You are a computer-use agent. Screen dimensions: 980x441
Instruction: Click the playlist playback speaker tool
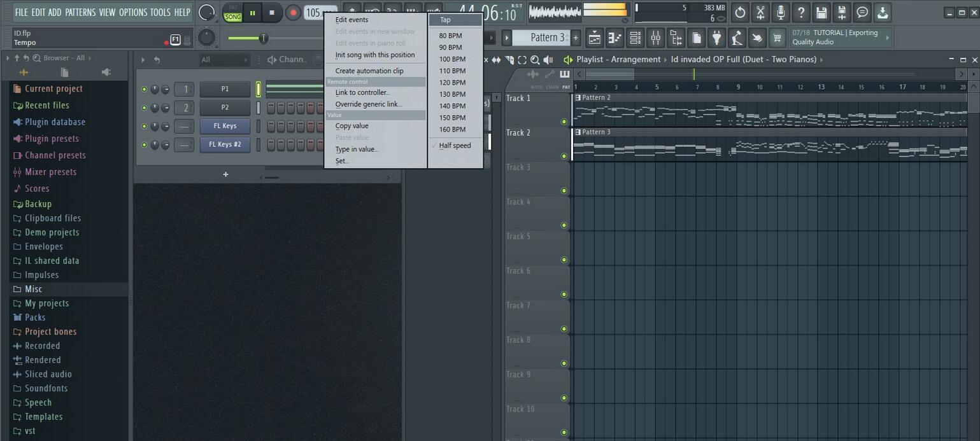click(x=548, y=60)
